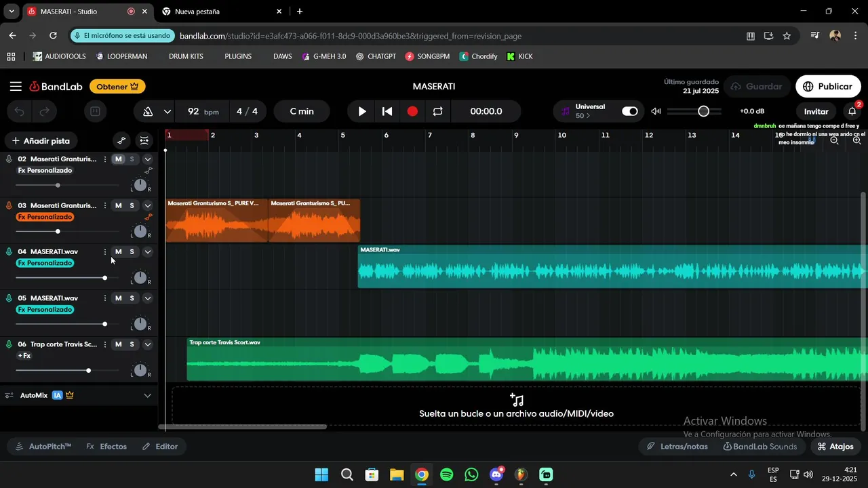868x488 pixels.
Task: Mute track 03 Maserati Granturismo
Action: tap(118, 205)
